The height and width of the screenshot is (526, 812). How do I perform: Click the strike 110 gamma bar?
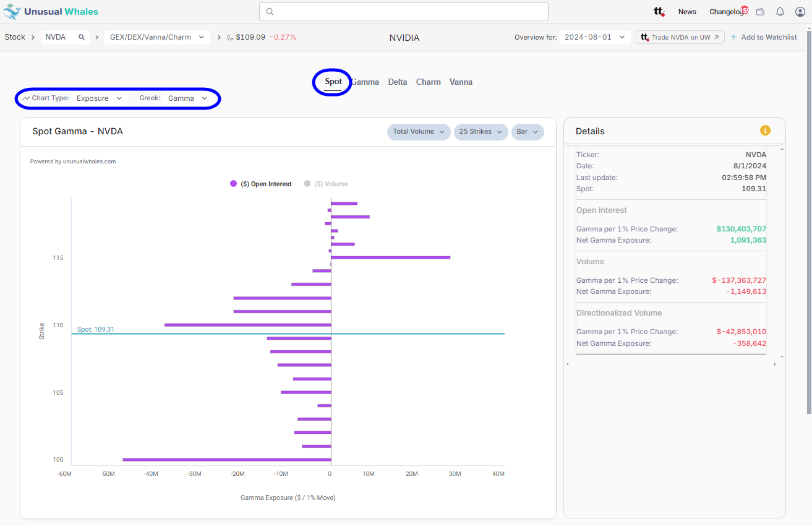tap(248, 325)
